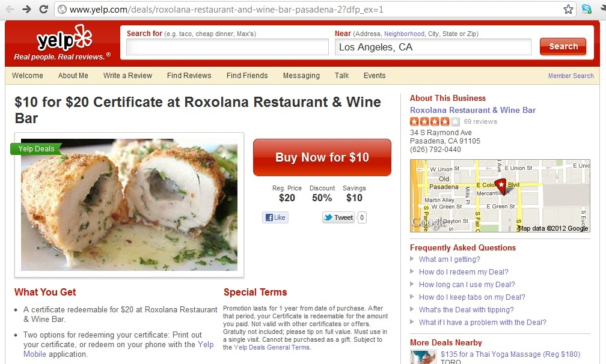Image resolution: width=606 pixels, height=364 pixels.
Task: Go to the Find Friends tab
Action: coord(247,76)
